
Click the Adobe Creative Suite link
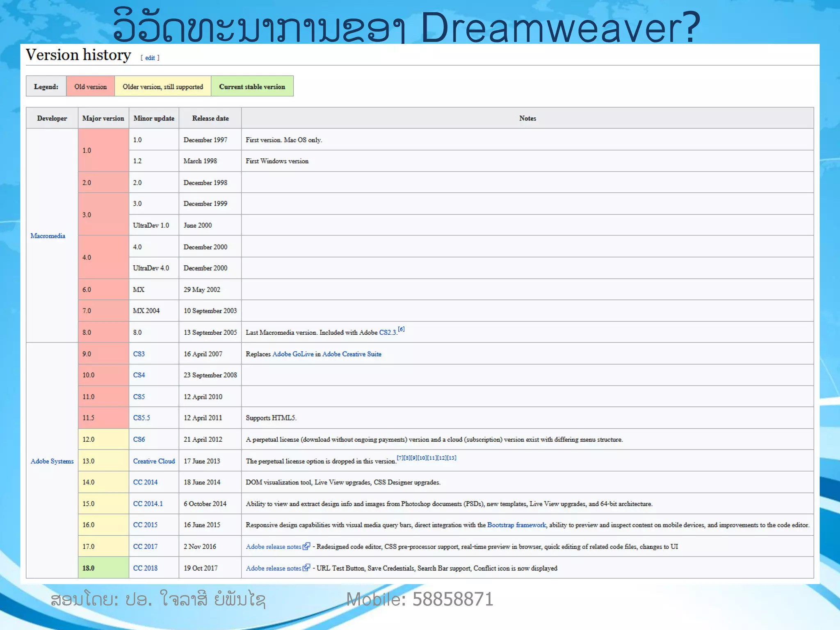(352, 354)
